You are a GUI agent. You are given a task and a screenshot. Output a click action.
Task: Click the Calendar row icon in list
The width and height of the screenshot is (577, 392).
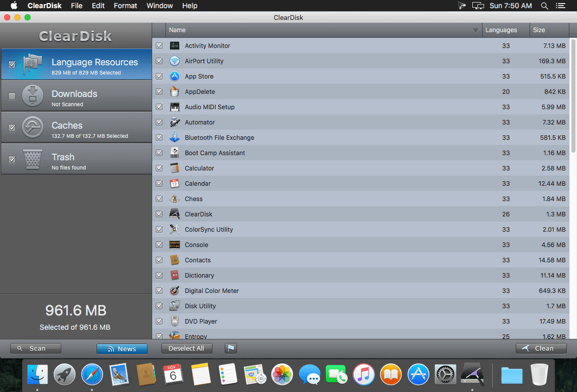175,184
